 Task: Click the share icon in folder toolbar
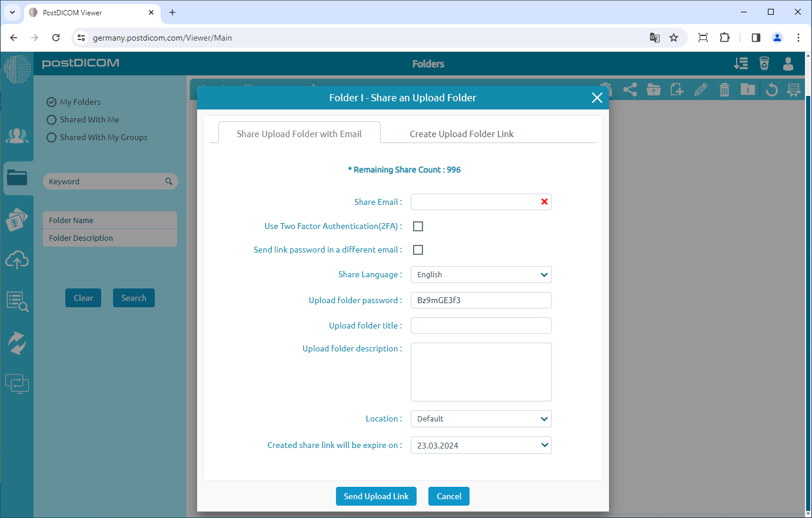coord(630,90)
